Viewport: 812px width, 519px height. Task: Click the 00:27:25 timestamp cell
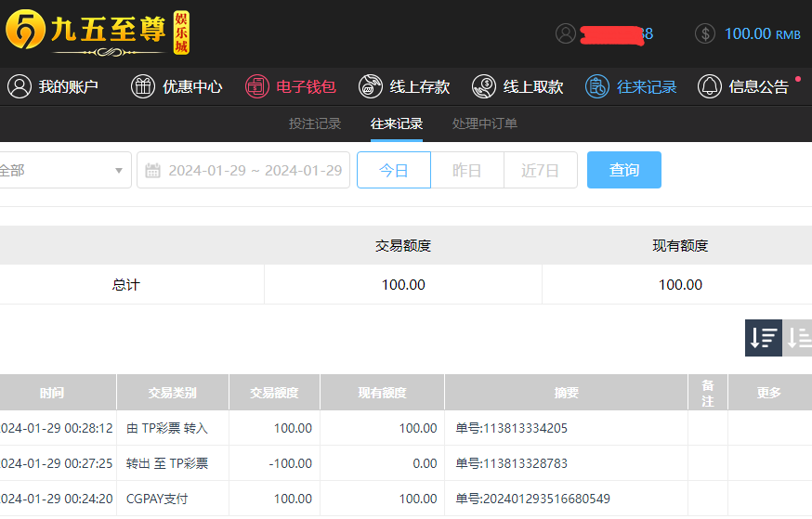pos(57,463)
